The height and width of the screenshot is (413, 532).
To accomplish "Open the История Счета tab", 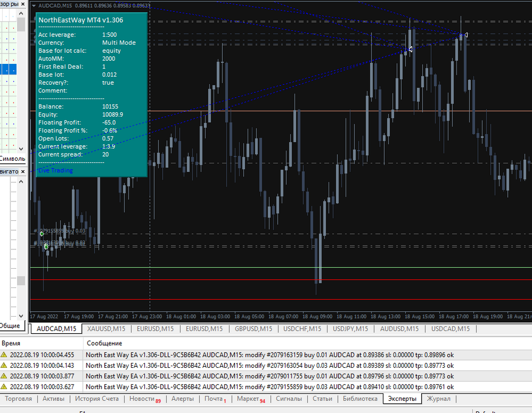I will 96,399.
